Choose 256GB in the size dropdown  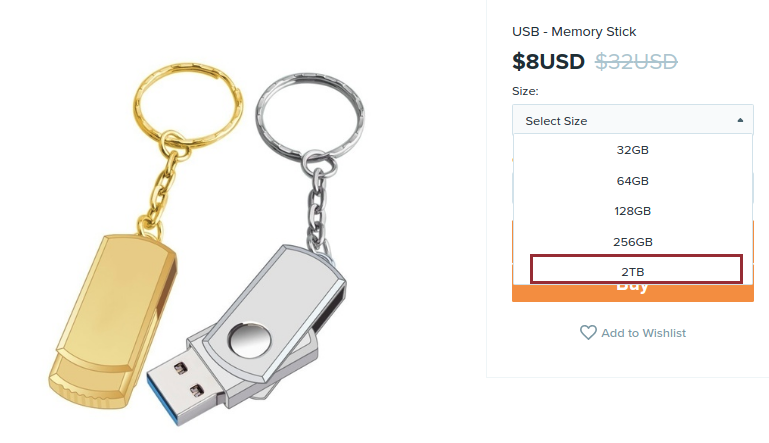(633, 242)
